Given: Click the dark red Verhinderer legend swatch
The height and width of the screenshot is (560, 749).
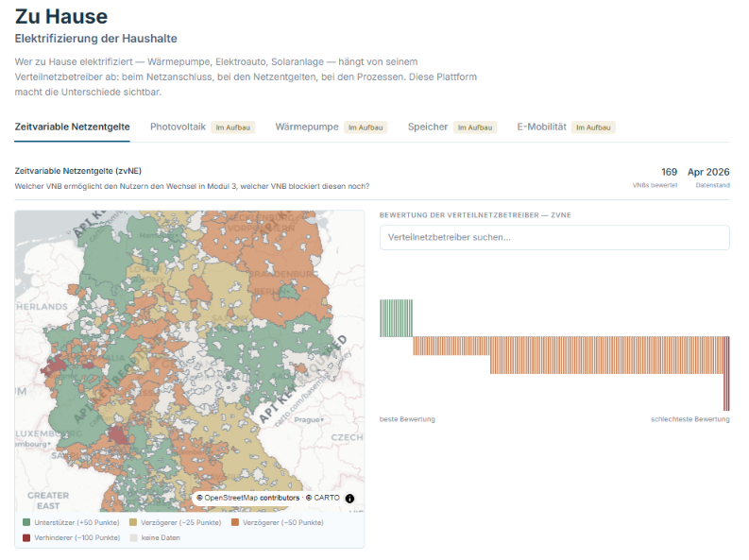Looking at the screenshot, I should click(26, 538).
